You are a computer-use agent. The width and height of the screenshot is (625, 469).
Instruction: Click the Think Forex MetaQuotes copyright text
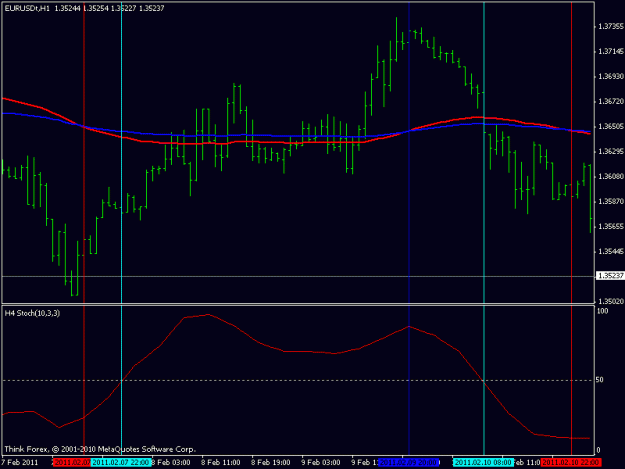click(x=100, y=449)
